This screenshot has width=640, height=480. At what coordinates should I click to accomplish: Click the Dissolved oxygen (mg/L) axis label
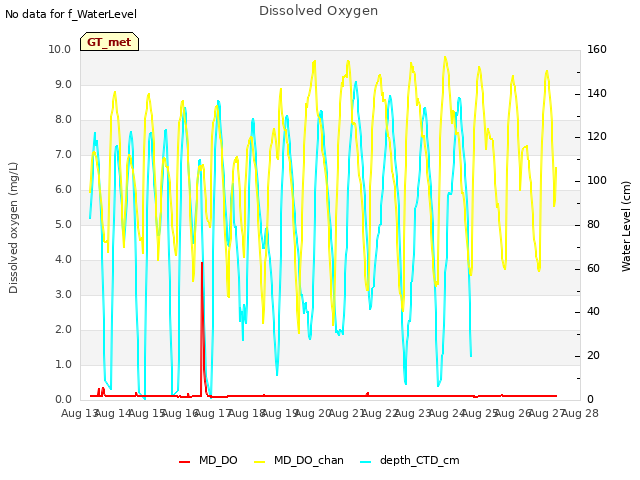click(x=13, y=228)
